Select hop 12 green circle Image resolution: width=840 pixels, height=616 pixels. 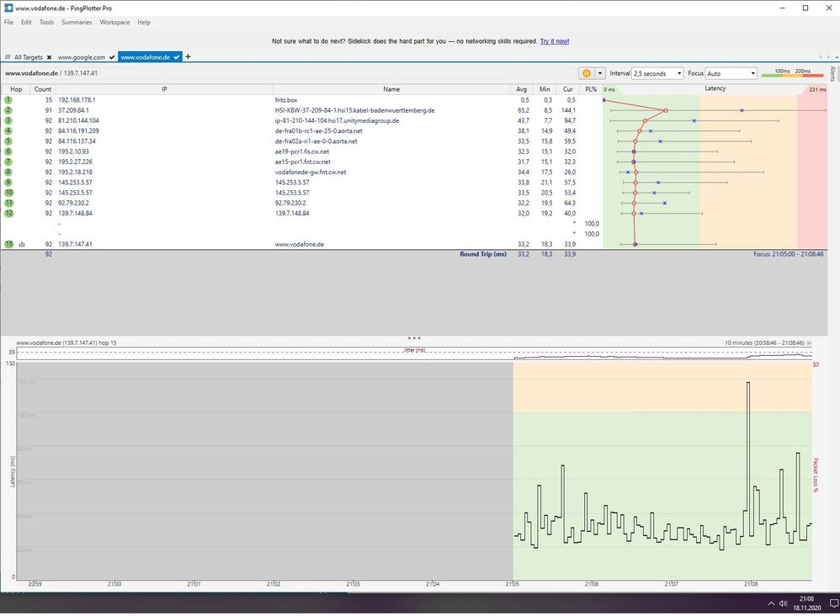point(8,213)
